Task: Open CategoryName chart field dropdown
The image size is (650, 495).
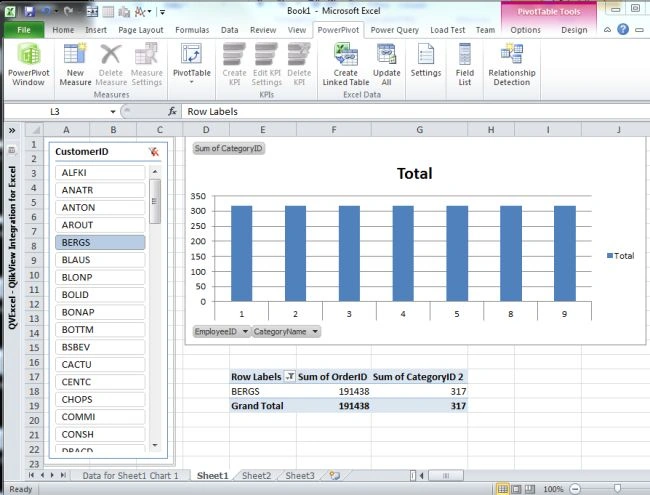Action: pos(315,331)
